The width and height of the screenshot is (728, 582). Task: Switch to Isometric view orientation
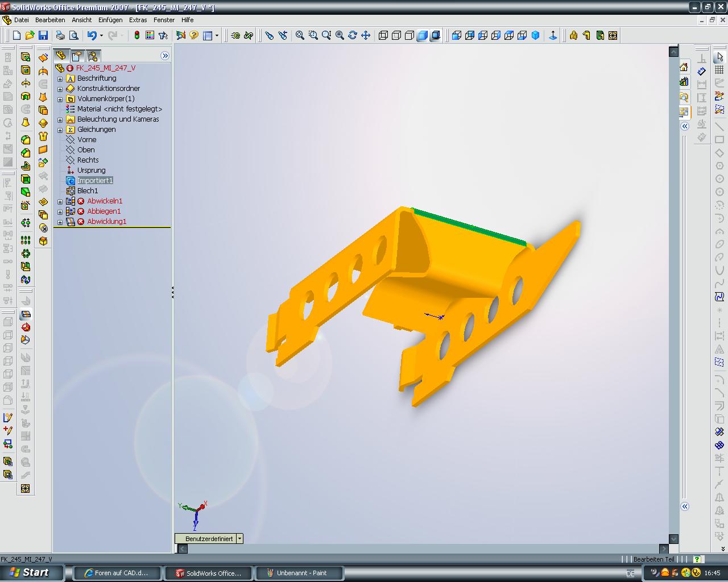(x=535, y=35)
